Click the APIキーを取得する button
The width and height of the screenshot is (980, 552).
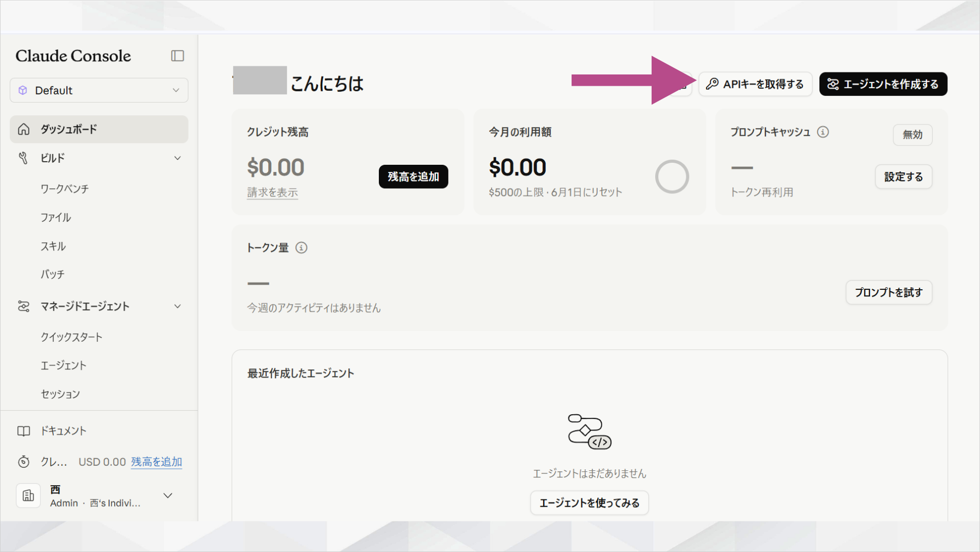(755, 84)
